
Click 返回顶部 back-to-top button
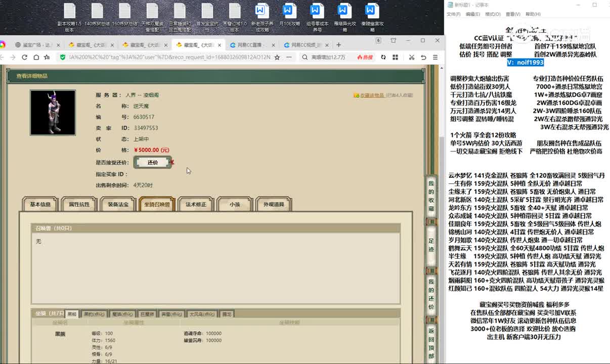pyautogui.click(x=431, y=343)
